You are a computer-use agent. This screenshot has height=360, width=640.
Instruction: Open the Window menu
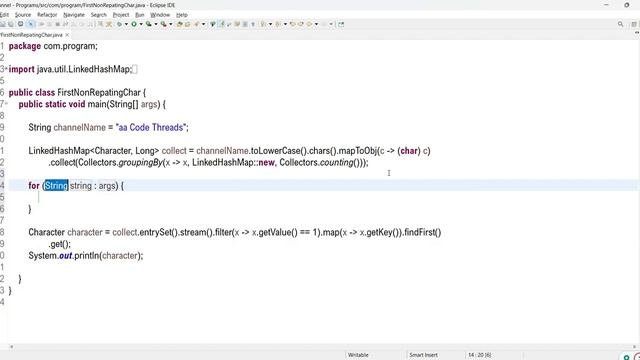pos(160,15)
